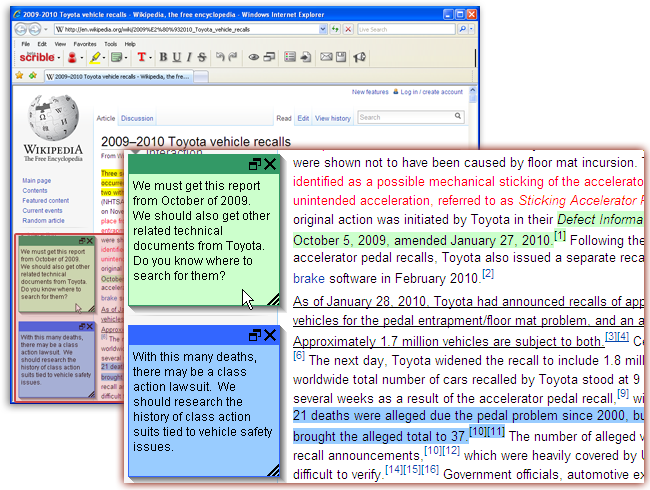Open the View menu
650x490 pixels.
60,44
